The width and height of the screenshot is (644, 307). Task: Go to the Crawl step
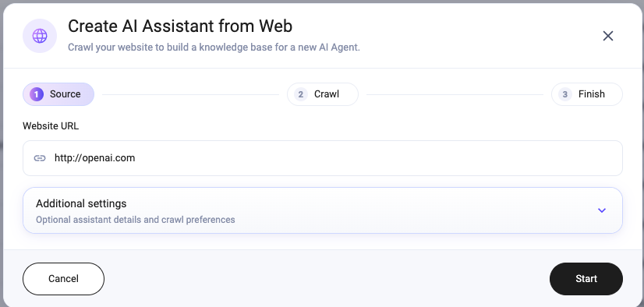(323, 94)
